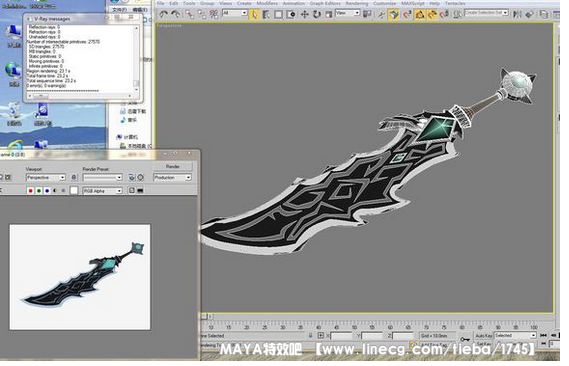Click the V-Ray messages vertical scrollbar

coord(136,59)
